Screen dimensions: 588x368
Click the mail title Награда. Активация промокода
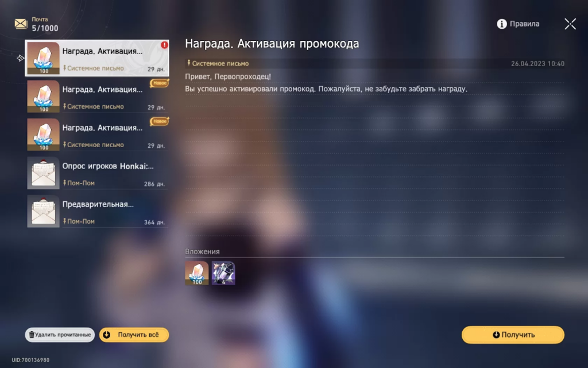point(272,44)
